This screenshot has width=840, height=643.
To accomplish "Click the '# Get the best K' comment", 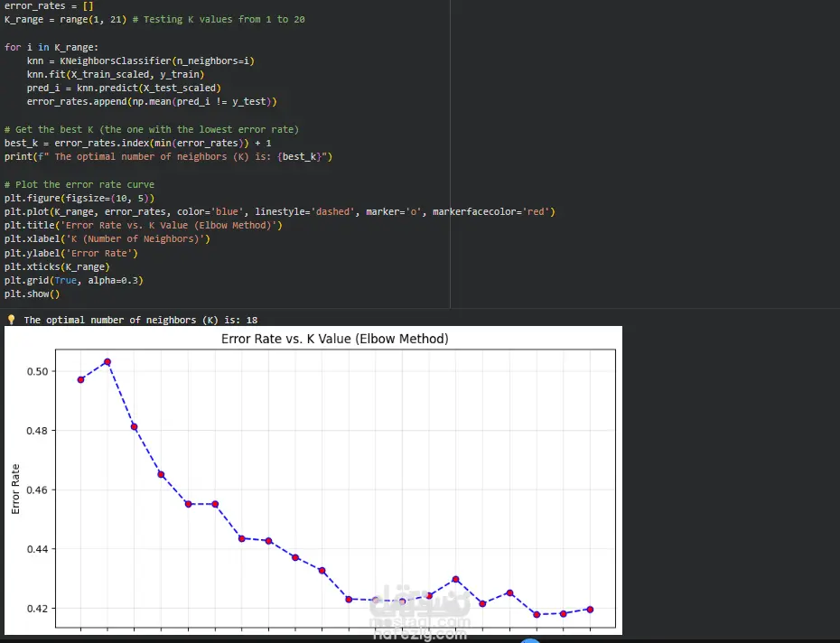I will 152,130.
